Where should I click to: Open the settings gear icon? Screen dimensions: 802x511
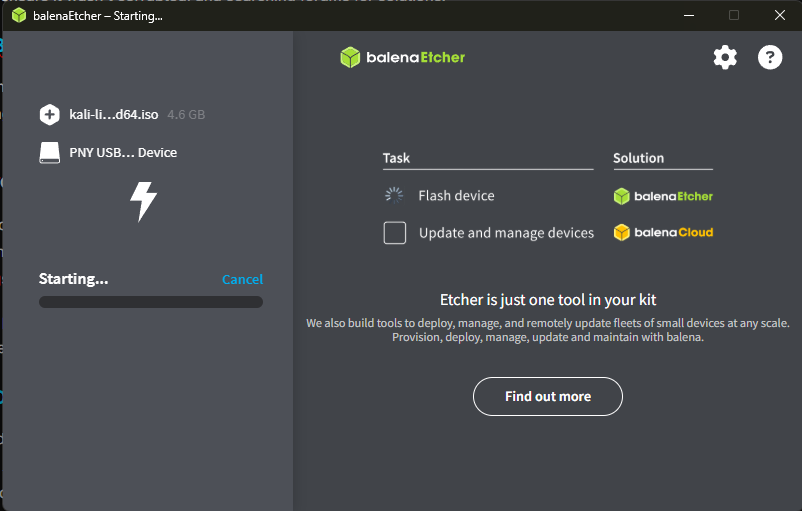pos(725,58)
